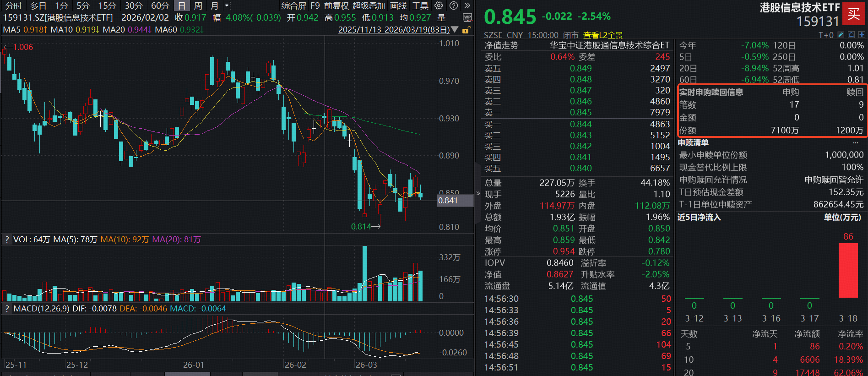Collapse the side panel with the divider arrow
Image resolution: width=868 pixels, height=376 pixels.
tap(478, 193)
